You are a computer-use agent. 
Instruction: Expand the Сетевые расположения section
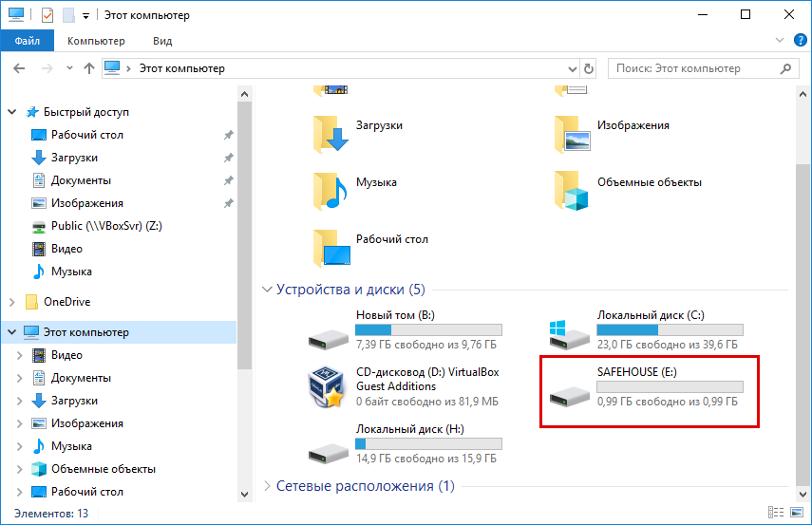coord(267,486)
